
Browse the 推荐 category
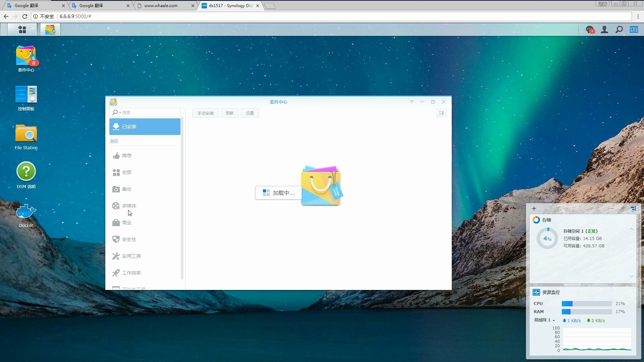pos(145,156)
